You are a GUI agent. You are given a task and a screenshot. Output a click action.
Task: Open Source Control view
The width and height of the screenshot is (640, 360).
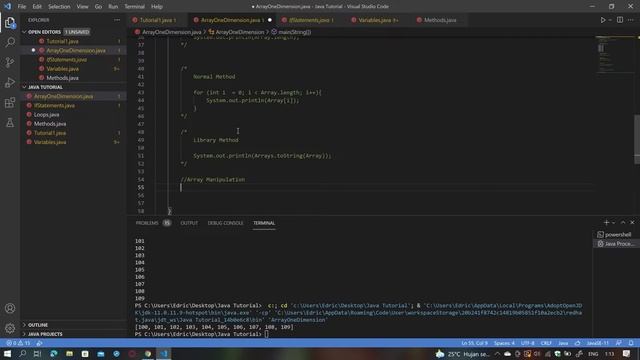10,62
